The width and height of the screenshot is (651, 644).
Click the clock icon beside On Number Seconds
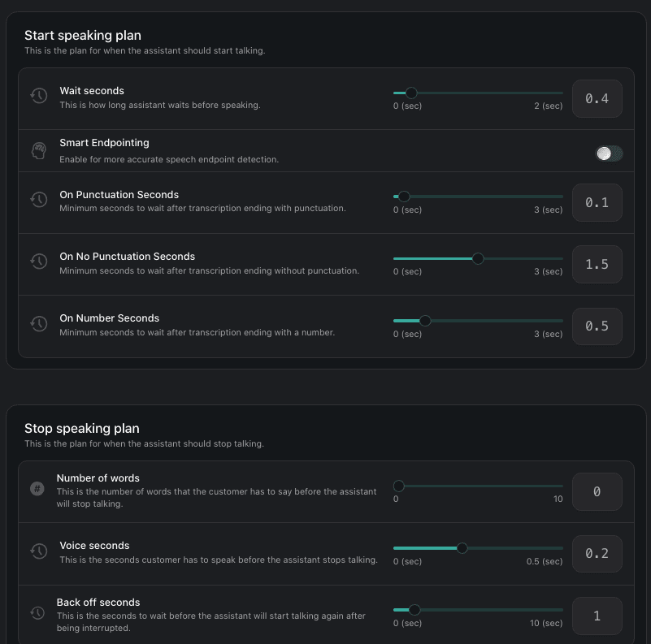click(x=38, y=323)
